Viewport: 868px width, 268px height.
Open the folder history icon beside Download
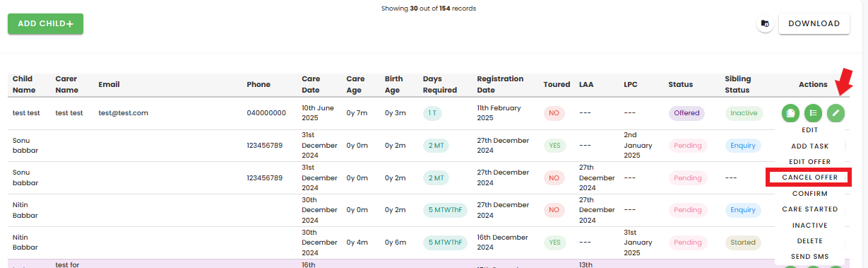pyautogui.click(x=764, y=24)
